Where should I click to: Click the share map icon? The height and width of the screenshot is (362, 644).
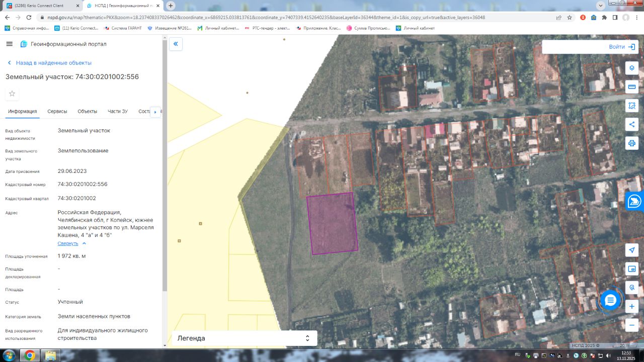coord(632,124)
